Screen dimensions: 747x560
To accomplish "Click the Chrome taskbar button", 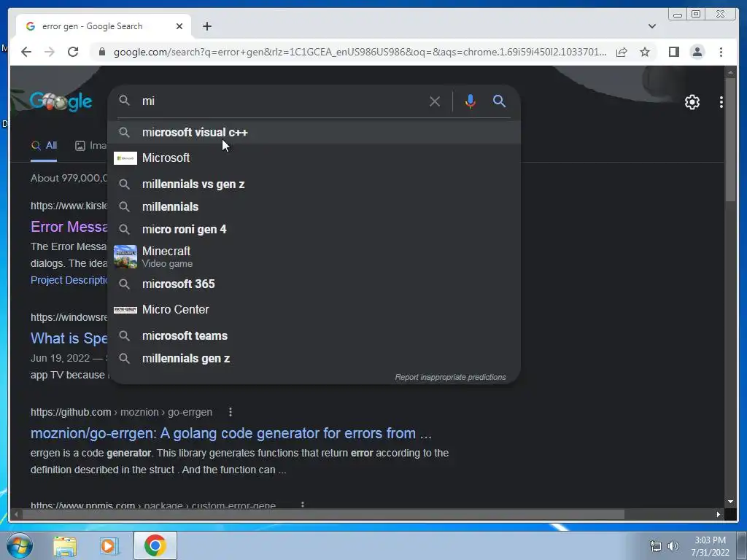I will tap(155, 545).
